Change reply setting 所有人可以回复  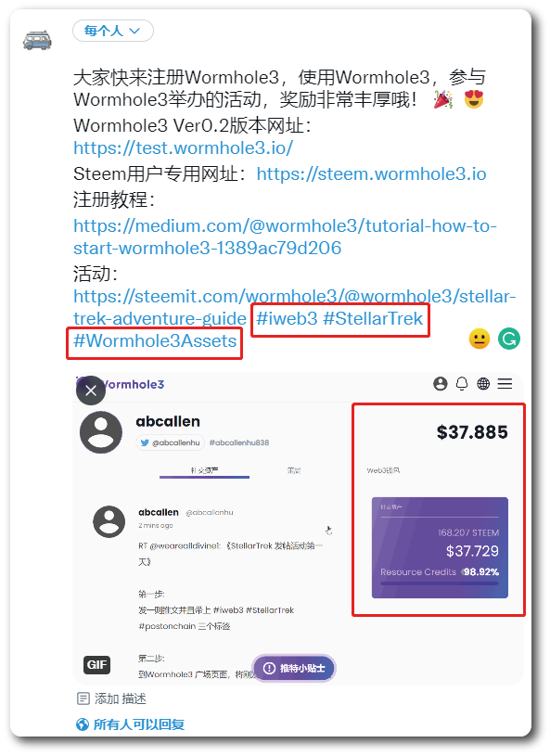point(130,724)
